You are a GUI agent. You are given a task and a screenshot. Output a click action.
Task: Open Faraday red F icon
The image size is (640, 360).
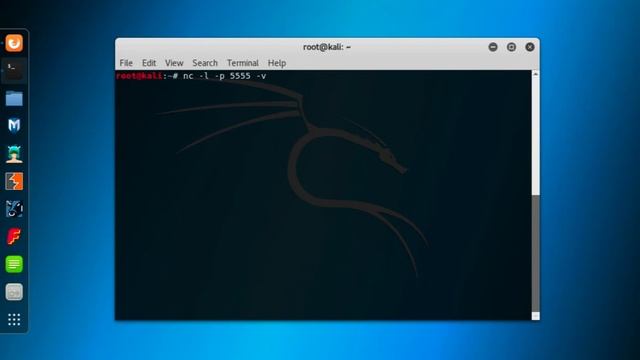(x=14, y=236)
